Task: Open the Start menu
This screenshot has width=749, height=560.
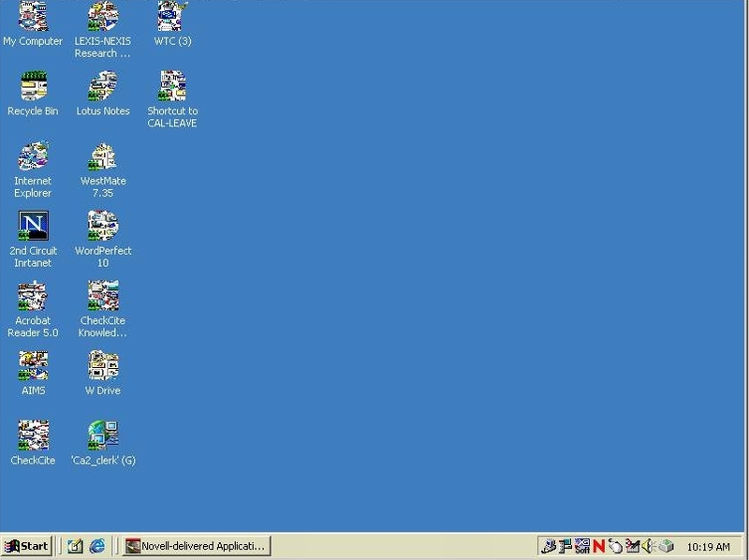Action: pos(27,546)
